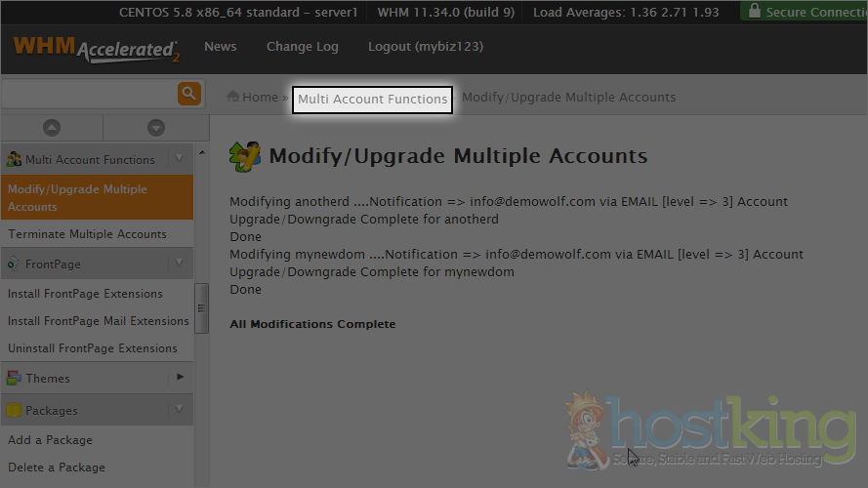This screenshot has height=488, width=868.
Task: Click the orange search magnifier button
Action: pos(189,94)
